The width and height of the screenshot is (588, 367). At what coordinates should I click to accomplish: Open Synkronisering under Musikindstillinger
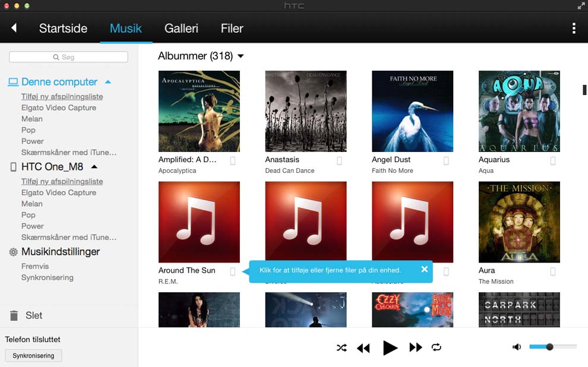pyautogui.click(x=48, y=277)
